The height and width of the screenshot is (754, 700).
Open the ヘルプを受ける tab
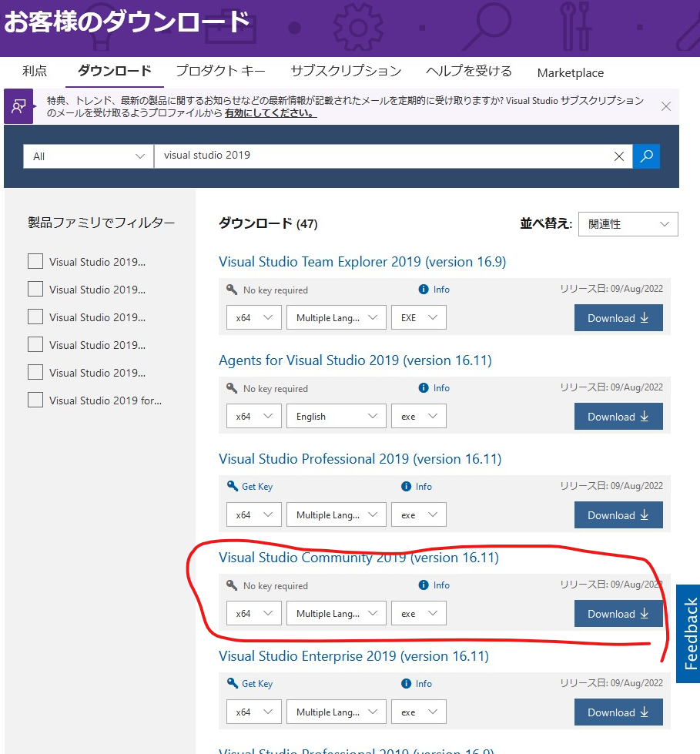pos(469,71)
